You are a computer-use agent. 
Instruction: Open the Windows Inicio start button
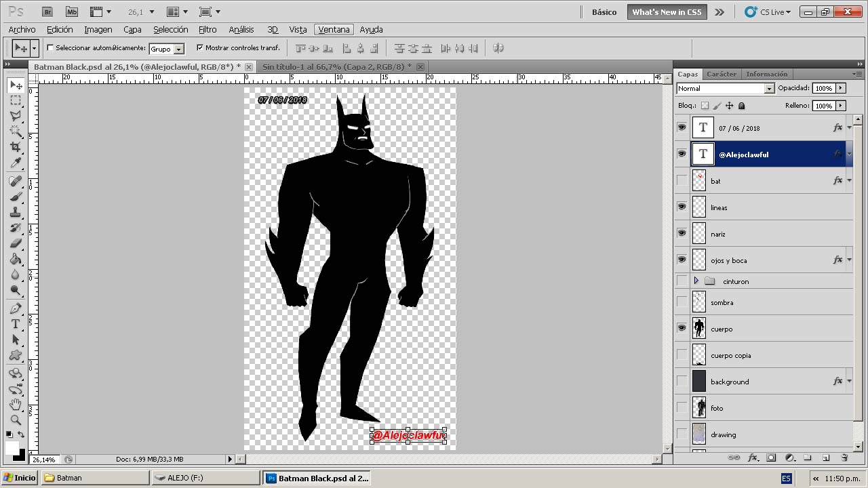pos(20,478)
